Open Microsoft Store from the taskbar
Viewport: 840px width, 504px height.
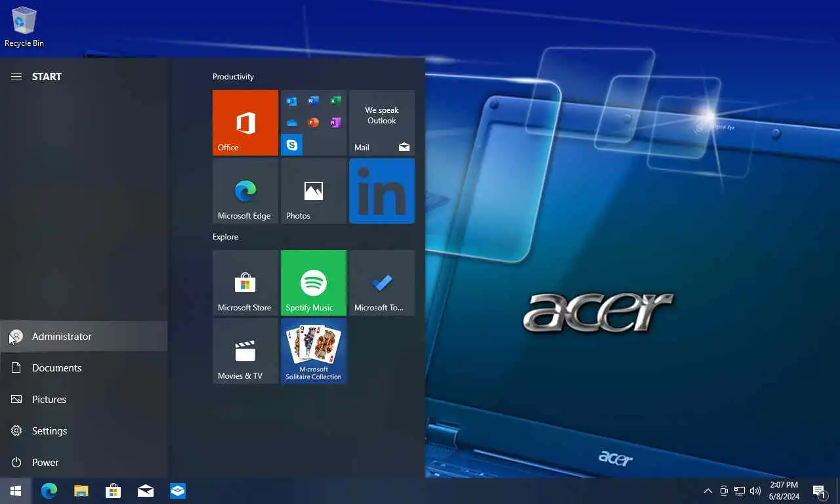tap(113, 491)
